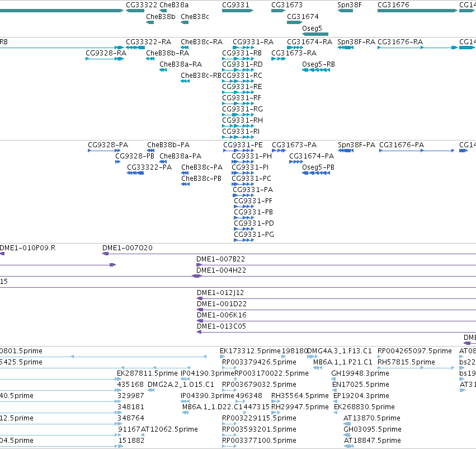This screenshot has height=449, width=476.
Task: Select the CheB38a gene label
Action: click(174, 5)
